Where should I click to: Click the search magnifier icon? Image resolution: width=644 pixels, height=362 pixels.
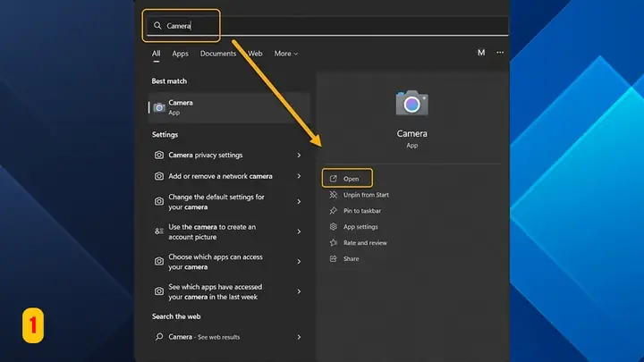tap(157, 25)
